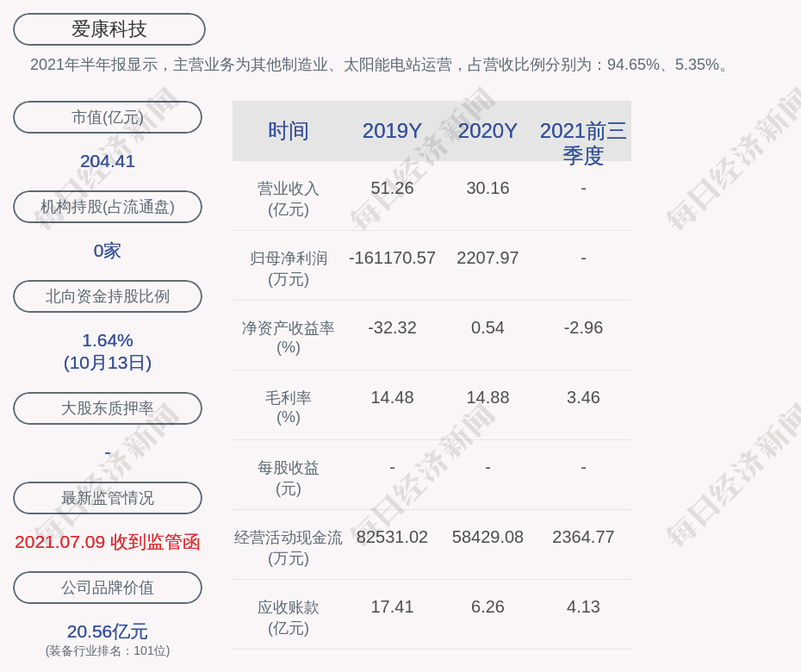Click the 大股东质押率 label pill

pos(108,408)
